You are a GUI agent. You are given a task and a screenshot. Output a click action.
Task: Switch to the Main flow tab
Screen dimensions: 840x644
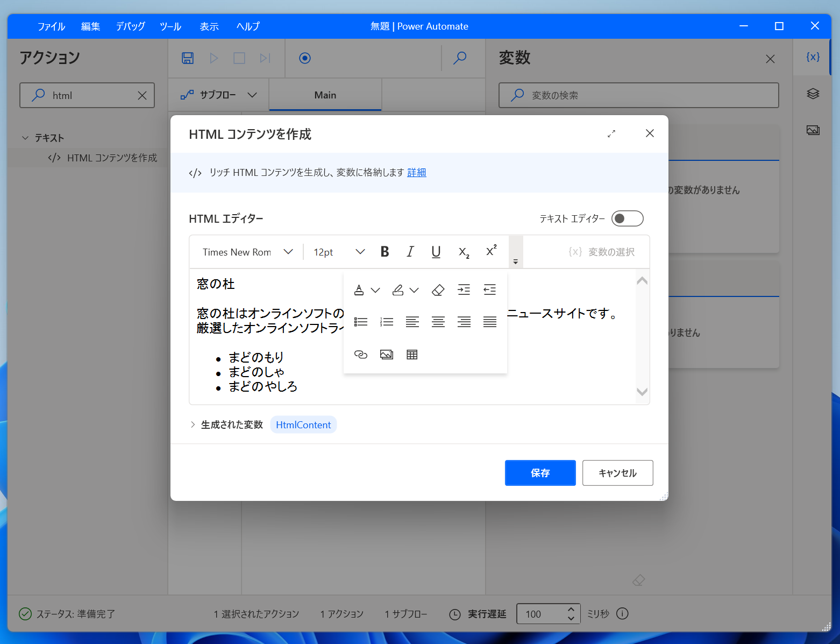[325, 95]
